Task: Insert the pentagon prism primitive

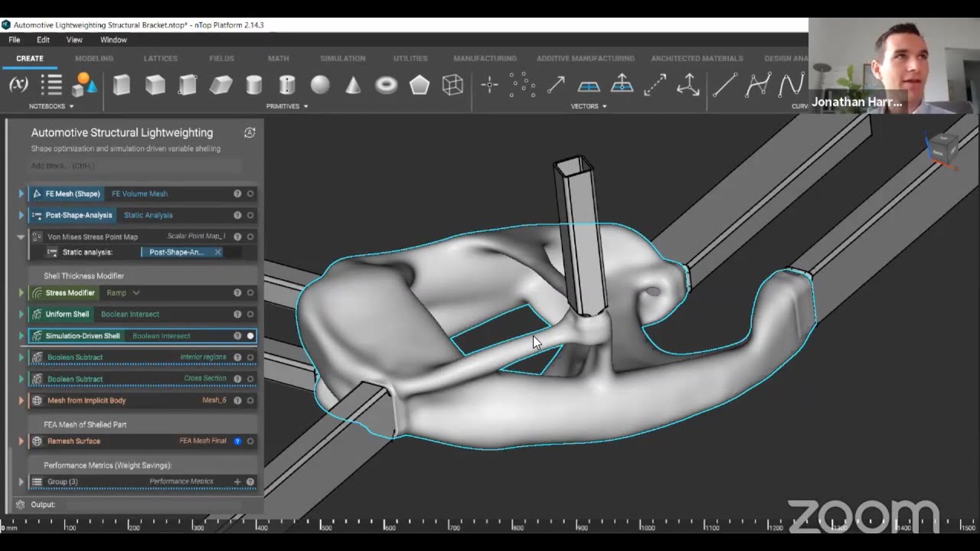Action: [420, 84]
